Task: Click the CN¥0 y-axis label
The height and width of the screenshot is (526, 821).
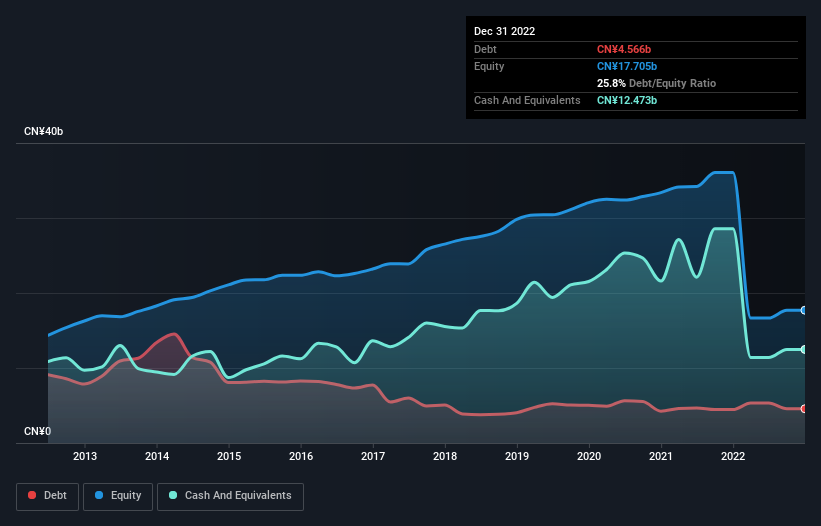Action: 38,431
